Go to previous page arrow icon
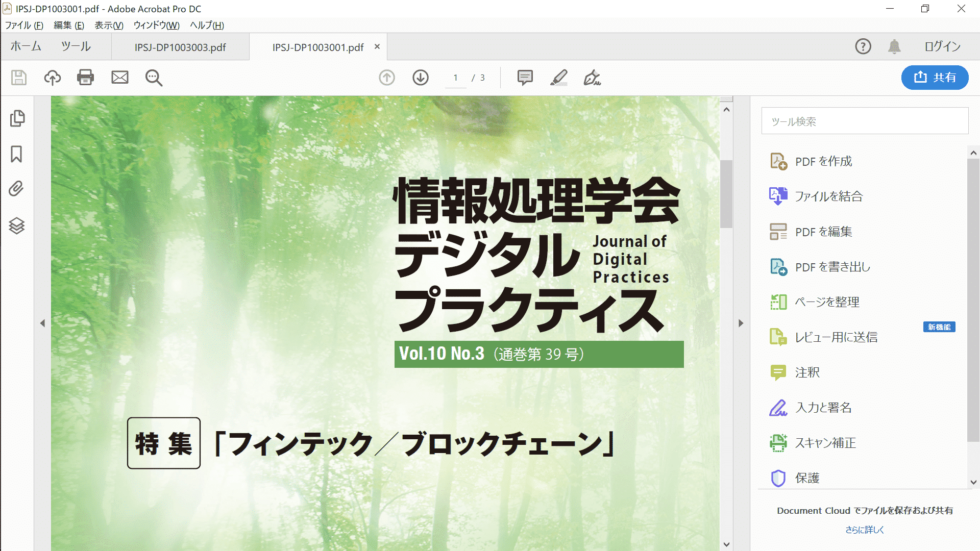This screenshot has height=551, width=980. (x=387, y=78)
